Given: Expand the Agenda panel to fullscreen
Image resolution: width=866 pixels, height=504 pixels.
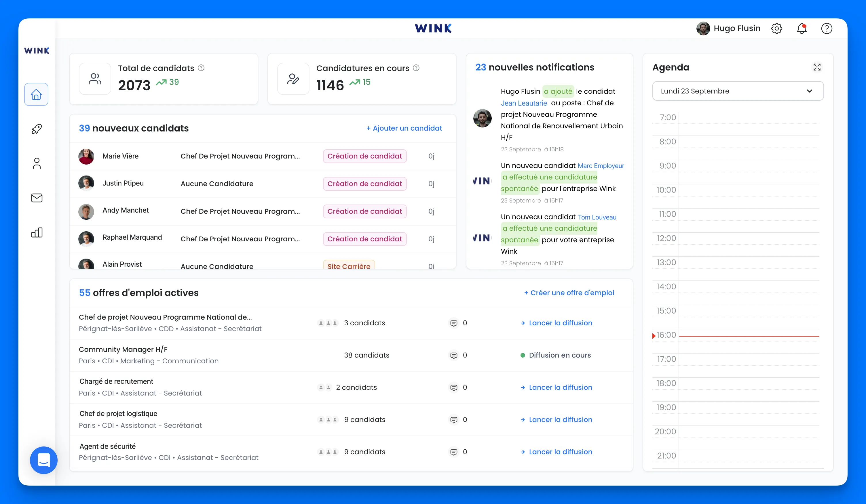Looking at the screenshot, I should [x=817, y=67].
